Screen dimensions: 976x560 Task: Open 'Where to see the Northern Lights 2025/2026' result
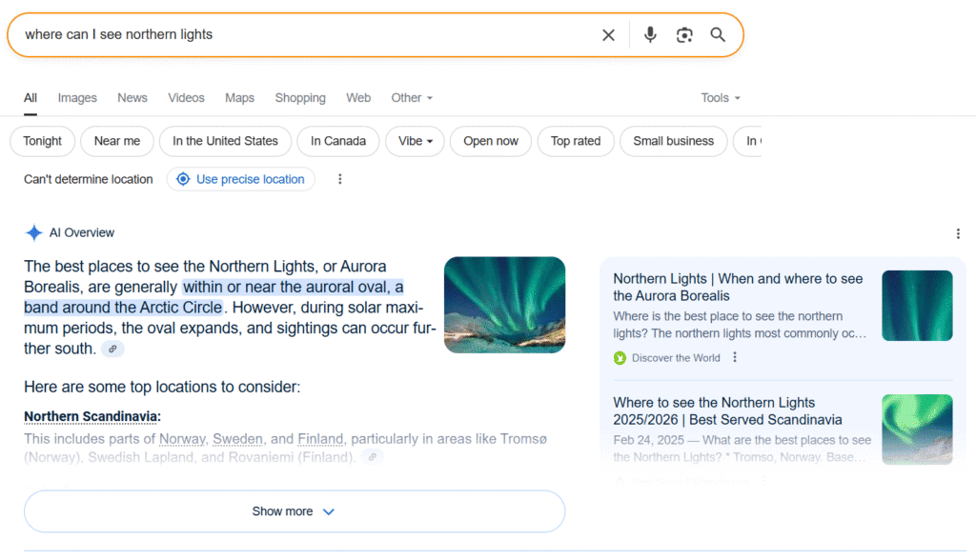click(x=727, y=411)
